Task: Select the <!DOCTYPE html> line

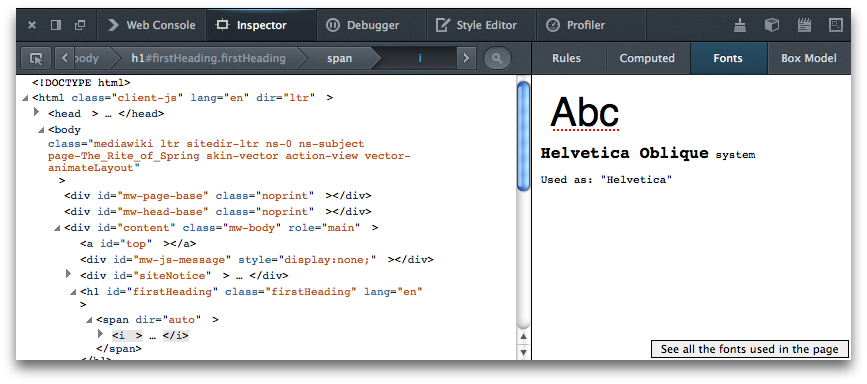Action: [81, 83]
